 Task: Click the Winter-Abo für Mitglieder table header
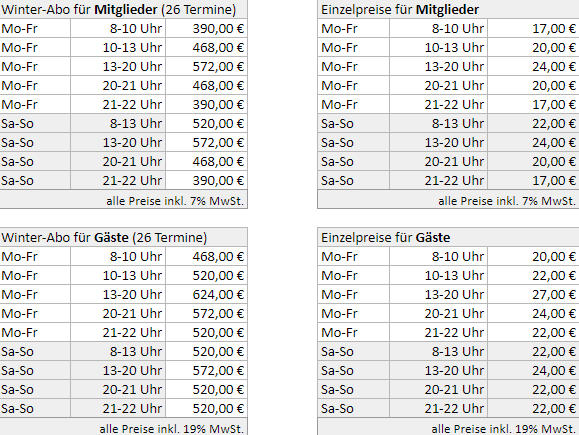coord(123,9)
